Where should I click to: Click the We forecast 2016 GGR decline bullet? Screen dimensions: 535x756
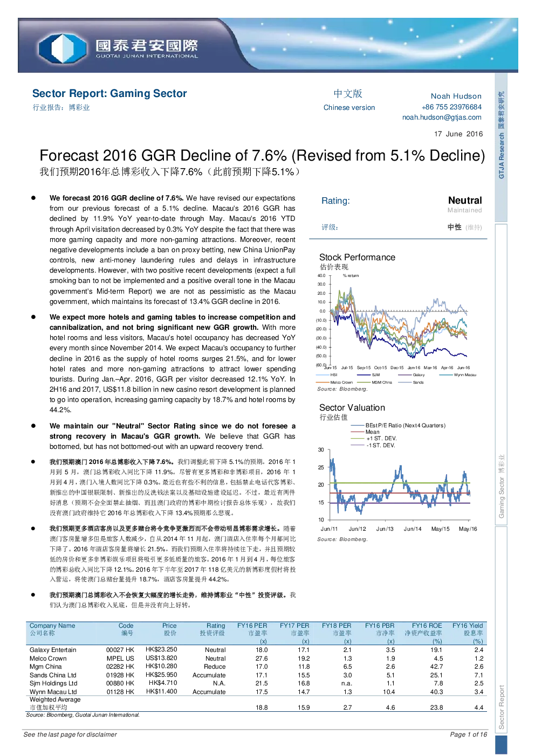[172, 249]
